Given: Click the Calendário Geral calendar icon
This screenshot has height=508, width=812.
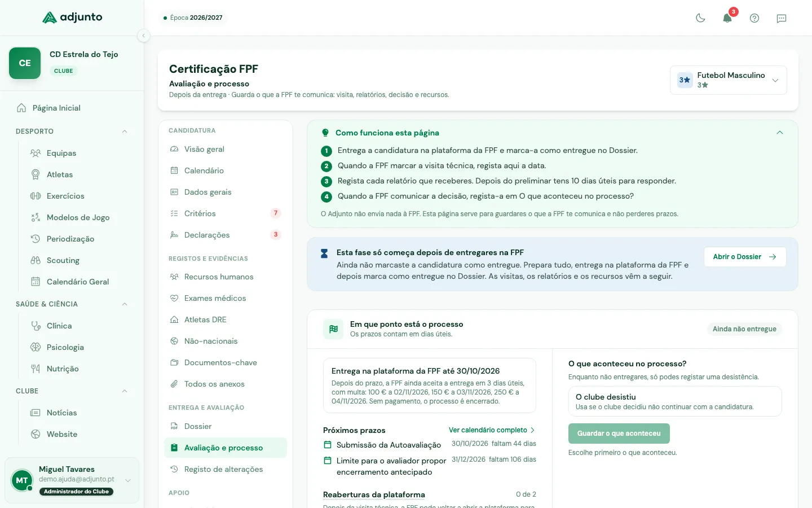Looking at the screenshot, I should [36, 282].
